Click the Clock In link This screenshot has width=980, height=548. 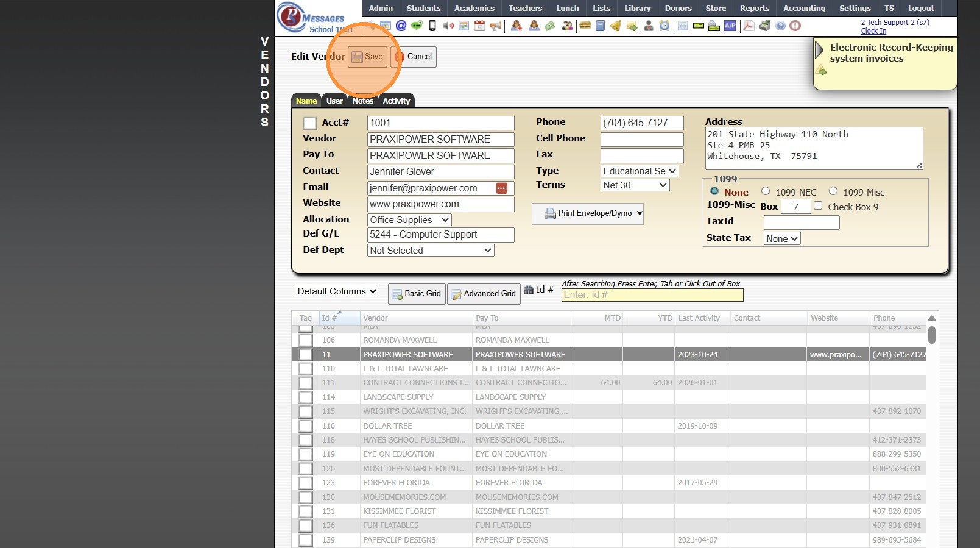click(873, 31)
